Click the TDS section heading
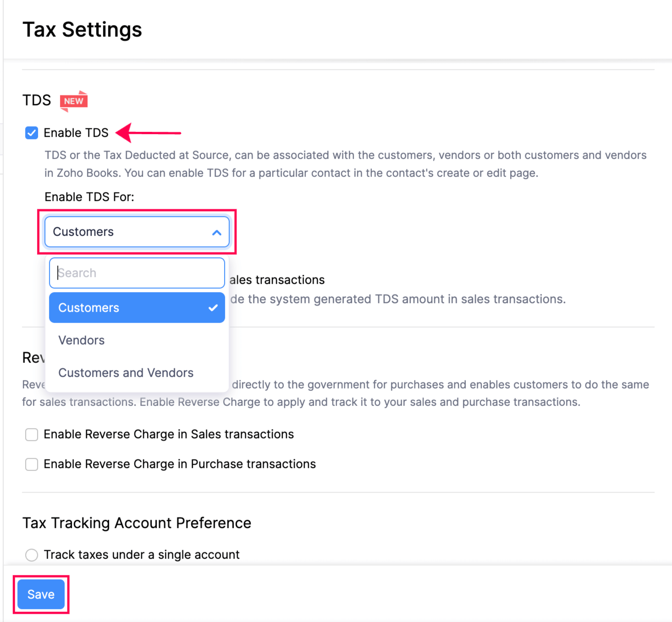 click(x=37, y=100)
